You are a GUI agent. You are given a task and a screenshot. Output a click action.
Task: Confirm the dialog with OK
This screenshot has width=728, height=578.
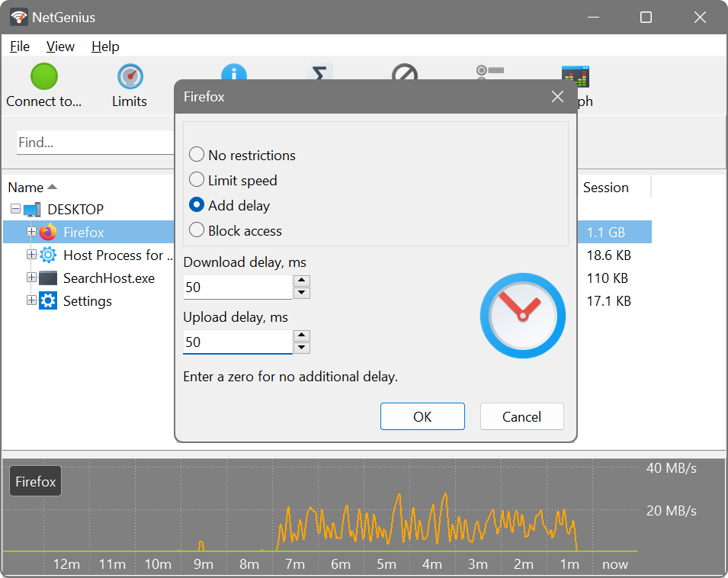[x=422, y=416]
